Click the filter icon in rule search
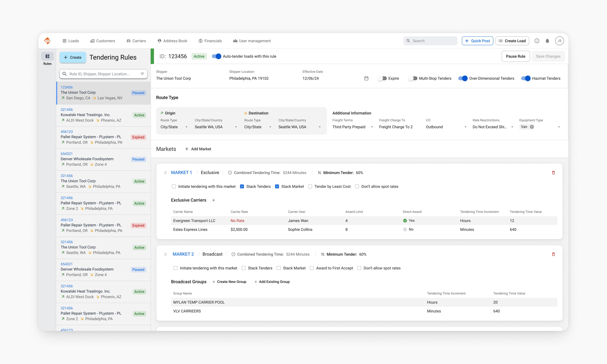Screen dimensions: 607x364 pyautogui.click(x=142, y=74)
